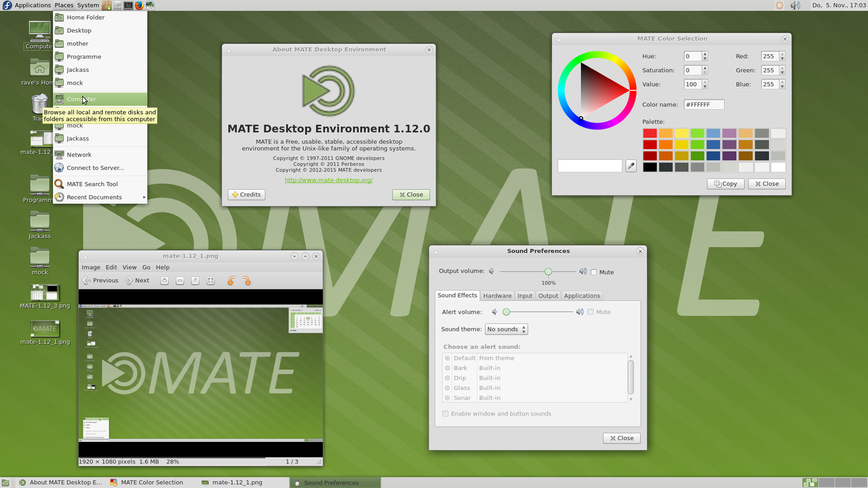
Task: Launch Firefox from the top panel
Action: [139, 5]
